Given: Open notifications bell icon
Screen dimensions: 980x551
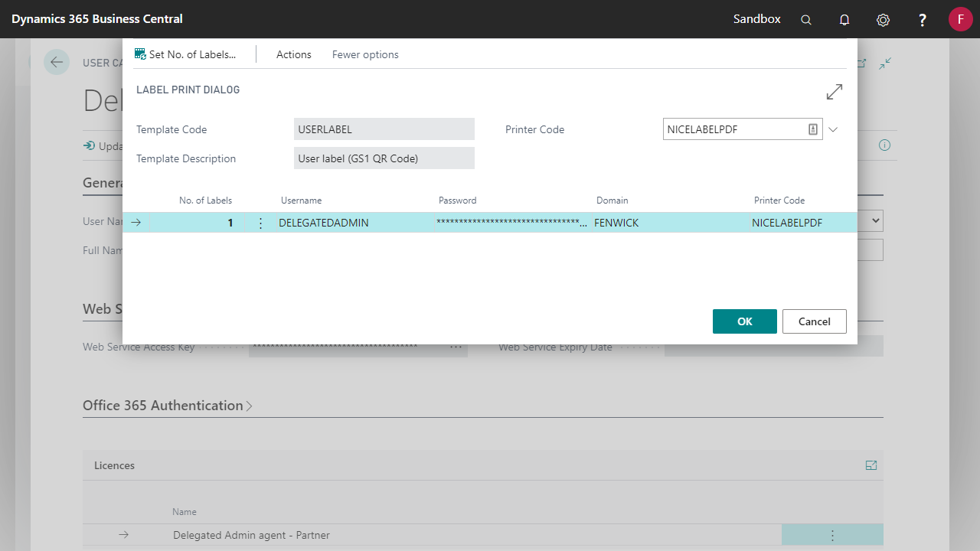Looking at the screenshot, I should 844,20.
